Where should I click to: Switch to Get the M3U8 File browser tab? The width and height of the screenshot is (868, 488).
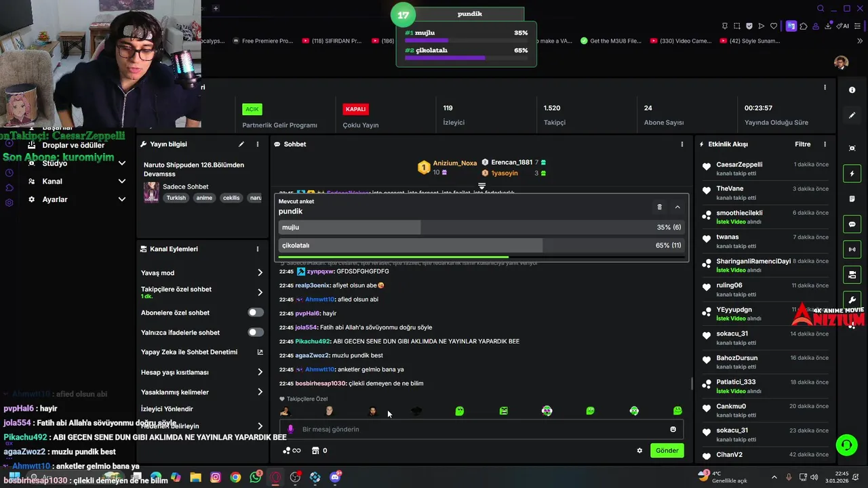[610, 41]
